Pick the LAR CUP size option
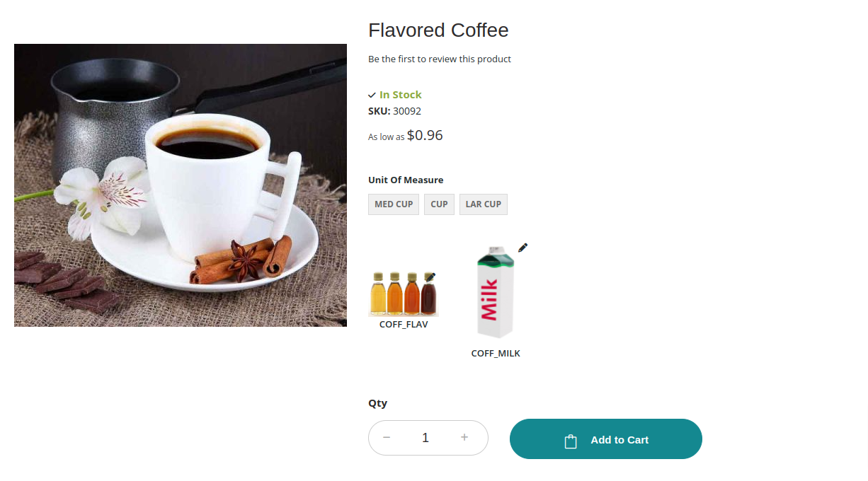The image size is (868, 481). click(483, 204)
